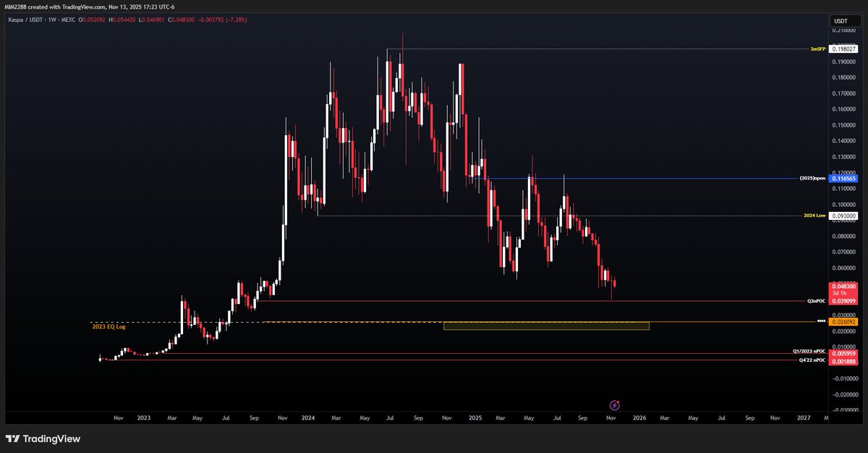Click the Q1/2023 nPOC line label

click(809, 352)
